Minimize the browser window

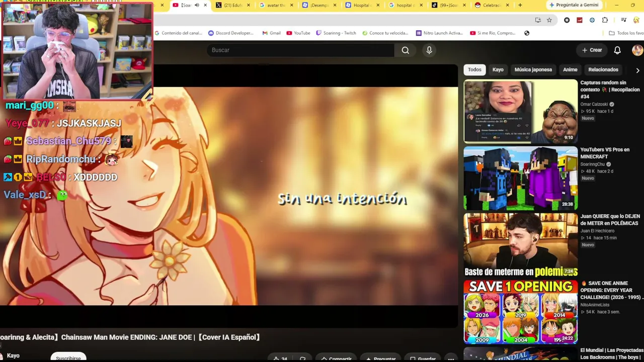pyautogui.click(x=617, y=5)
